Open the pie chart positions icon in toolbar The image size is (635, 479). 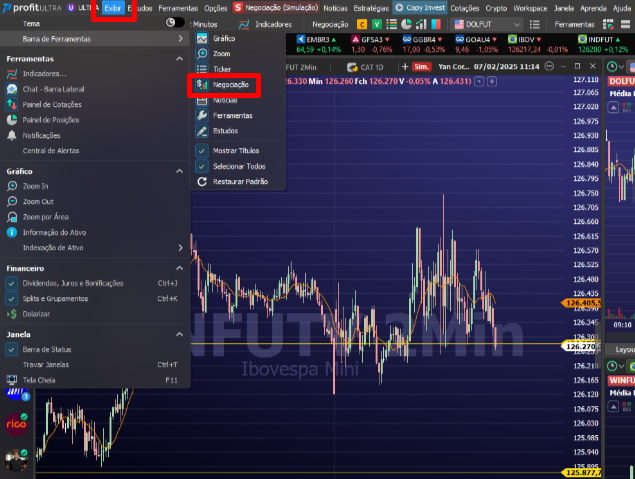pyautogui.click(x=406, y=24)
